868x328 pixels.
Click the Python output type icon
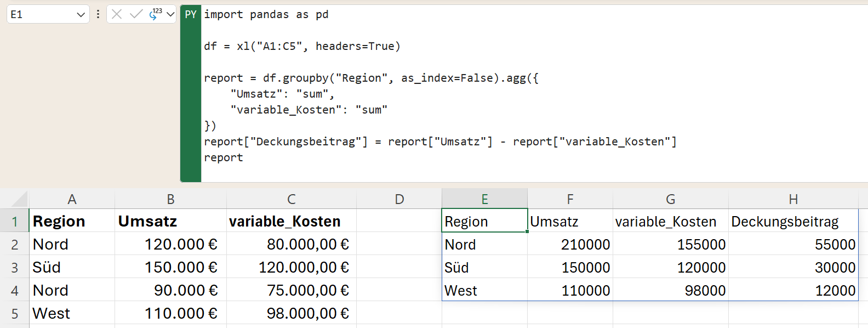[x=156, y=14]
